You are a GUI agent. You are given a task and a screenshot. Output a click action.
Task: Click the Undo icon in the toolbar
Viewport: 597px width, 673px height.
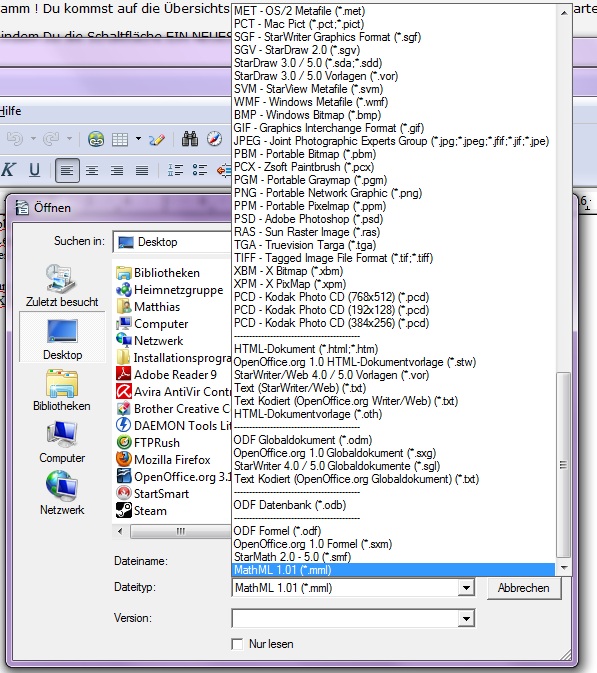(x=15, y=139)
